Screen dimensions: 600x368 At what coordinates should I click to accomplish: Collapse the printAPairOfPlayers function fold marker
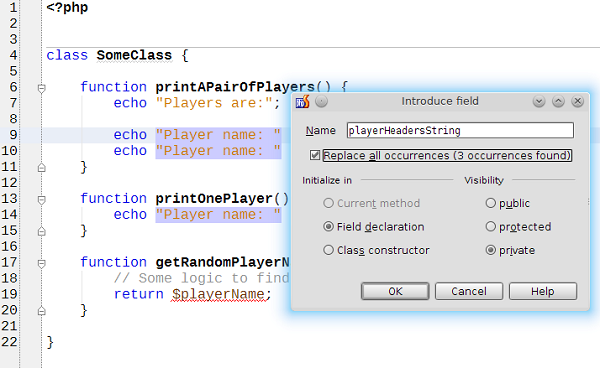point(42,88)
